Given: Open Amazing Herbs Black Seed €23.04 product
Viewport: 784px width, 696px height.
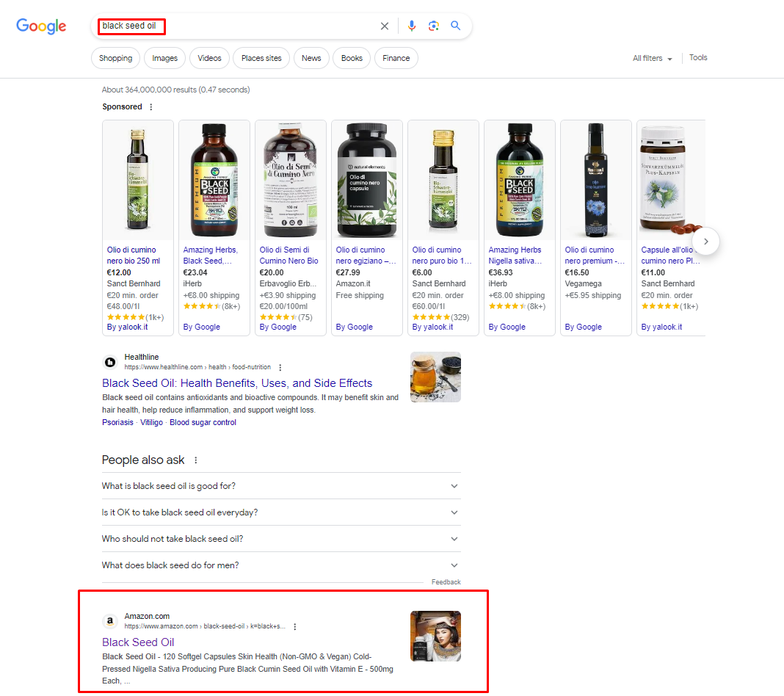Looking at the screenshot, I should (210, 255).
